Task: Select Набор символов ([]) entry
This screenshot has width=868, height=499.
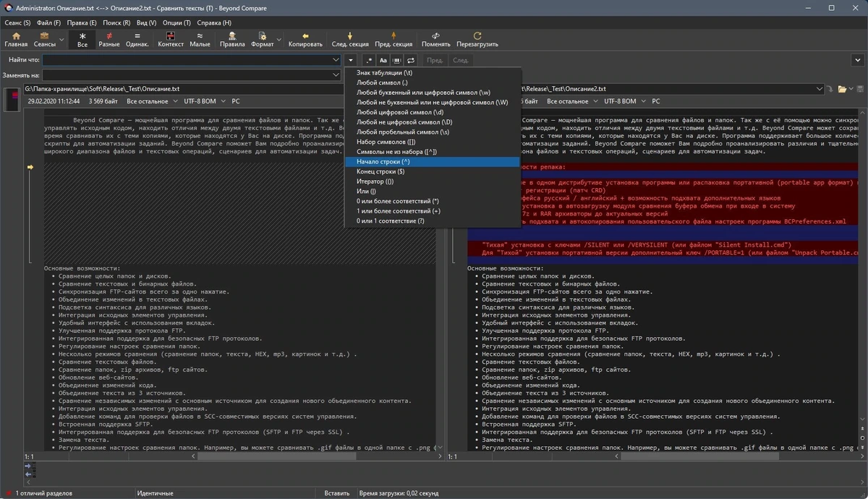Action: tap(433, 142)
